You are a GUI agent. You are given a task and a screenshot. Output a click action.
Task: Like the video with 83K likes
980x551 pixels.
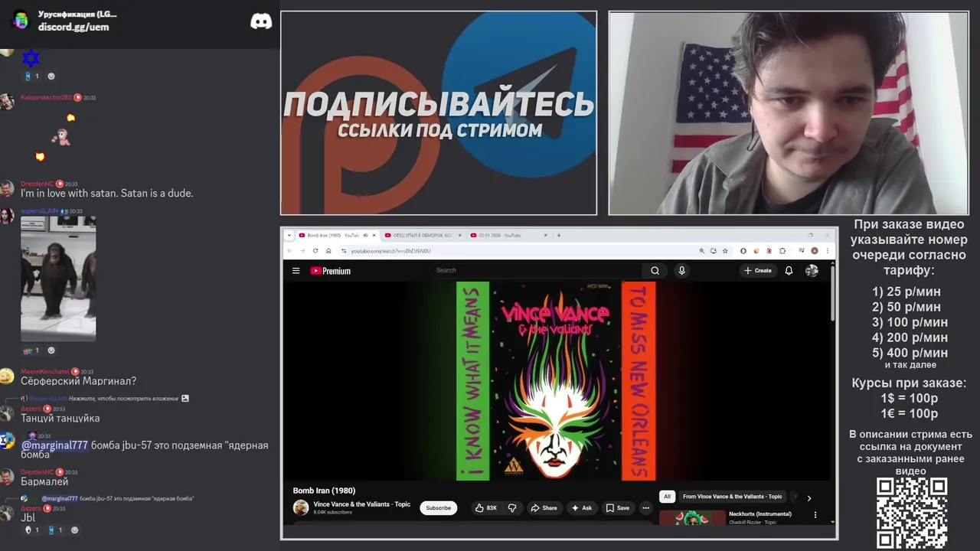(485, 507)
